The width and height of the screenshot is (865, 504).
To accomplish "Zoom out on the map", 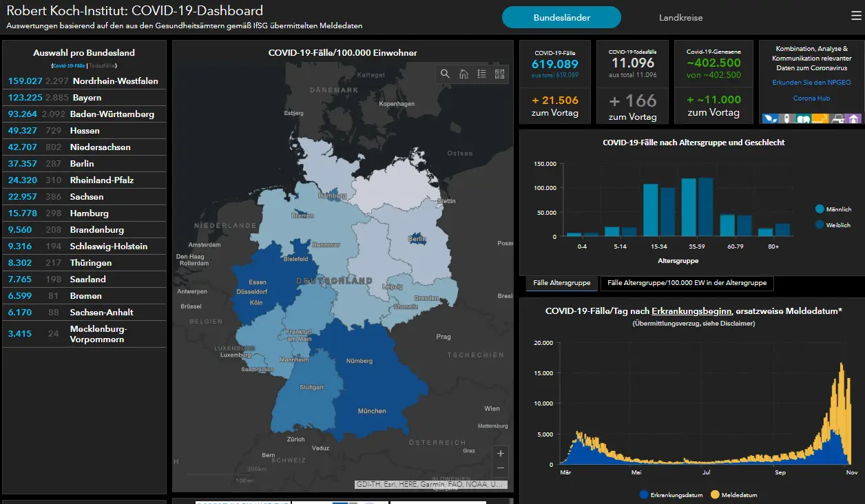I will pos(501,468).
